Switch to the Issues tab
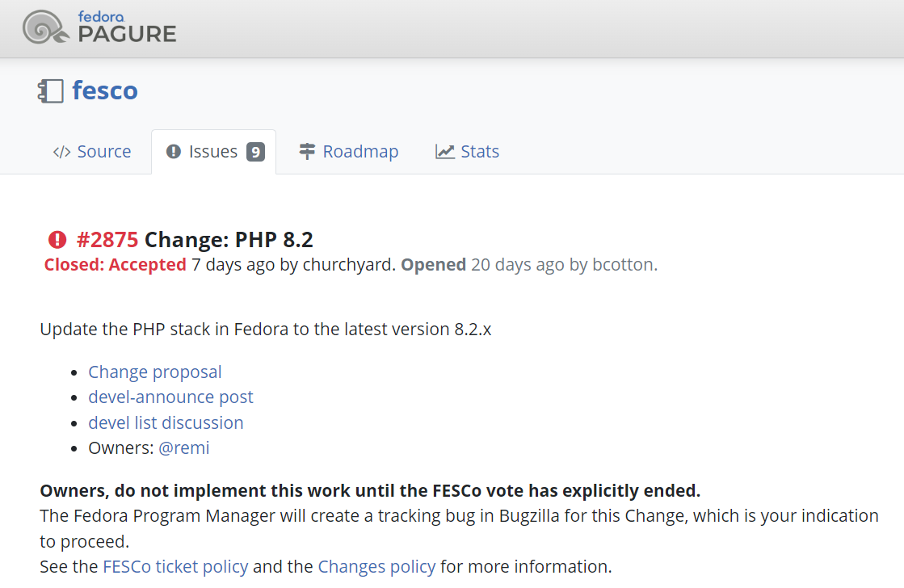The height and width of the screenshot is (588, 904). click(212, 152)
